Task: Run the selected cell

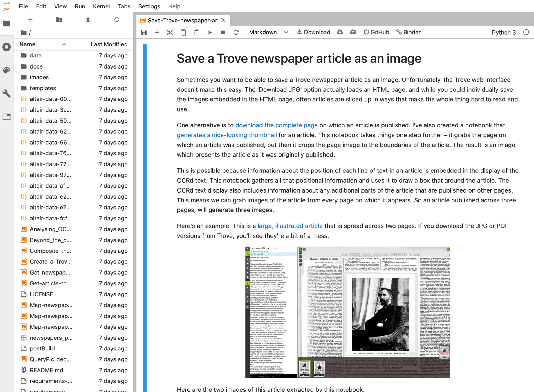Action: [210, 32]
